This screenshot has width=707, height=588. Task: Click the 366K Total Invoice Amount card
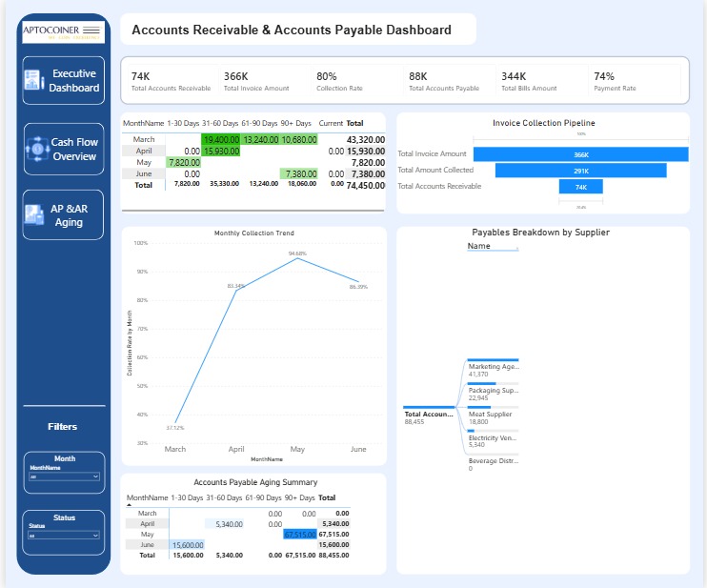264,81
